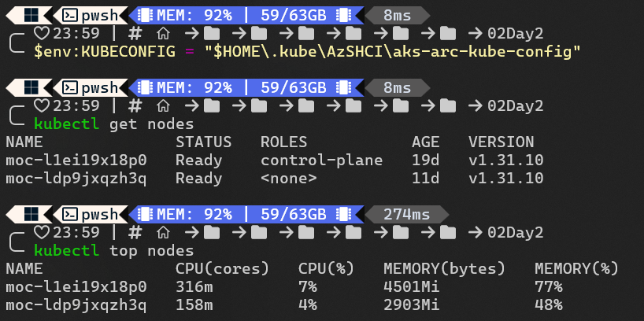Click the 48% memory usage value

click(548, 305)
